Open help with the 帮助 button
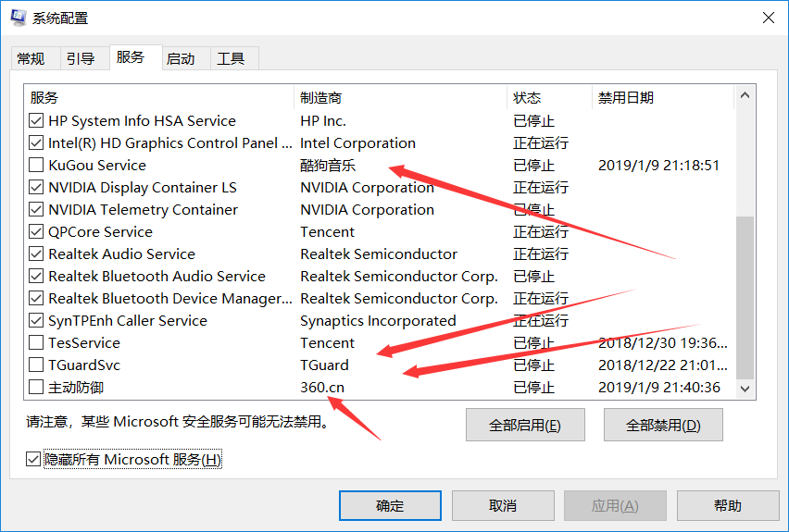 (728, 506)
